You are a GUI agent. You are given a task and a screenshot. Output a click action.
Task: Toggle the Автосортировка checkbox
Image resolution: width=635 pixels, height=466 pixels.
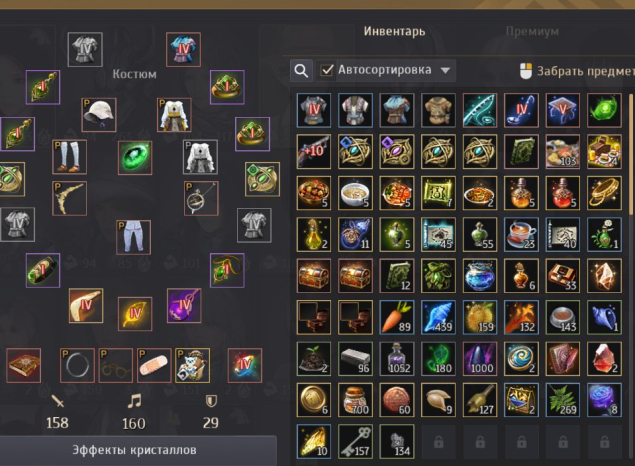pos(326,70)
